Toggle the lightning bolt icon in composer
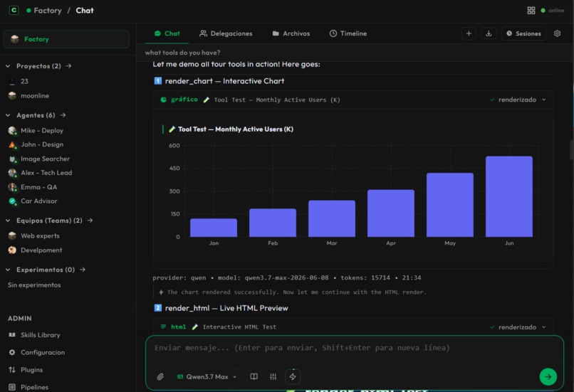This screenshot has height=392, width=574. tap(293, 376)
